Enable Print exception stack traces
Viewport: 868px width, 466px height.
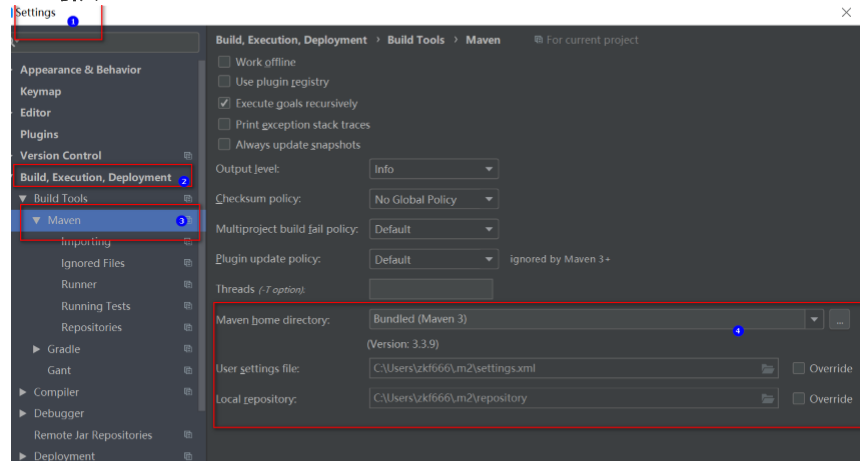tap(224, 124)
